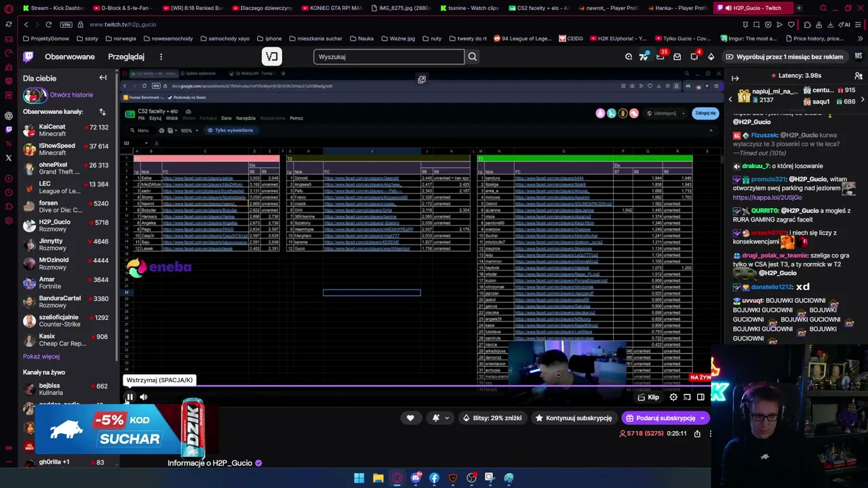
Task: Open X shortcut in Opera sidebar
Action: pos(9,158)
